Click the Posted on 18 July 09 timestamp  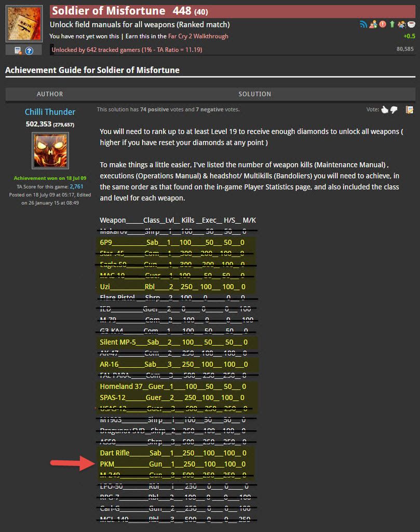pyautogui.click(x=50, y=198)
